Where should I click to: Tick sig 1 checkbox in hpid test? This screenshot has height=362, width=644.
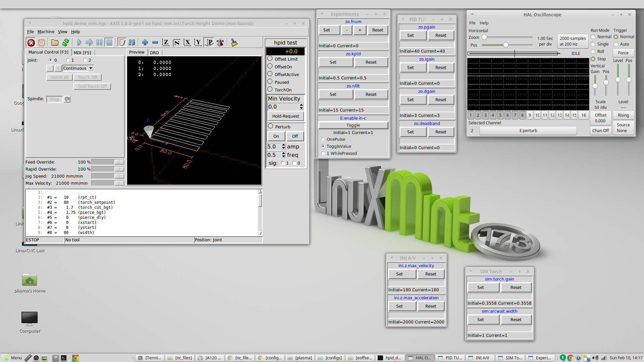[x=283, y=163]
